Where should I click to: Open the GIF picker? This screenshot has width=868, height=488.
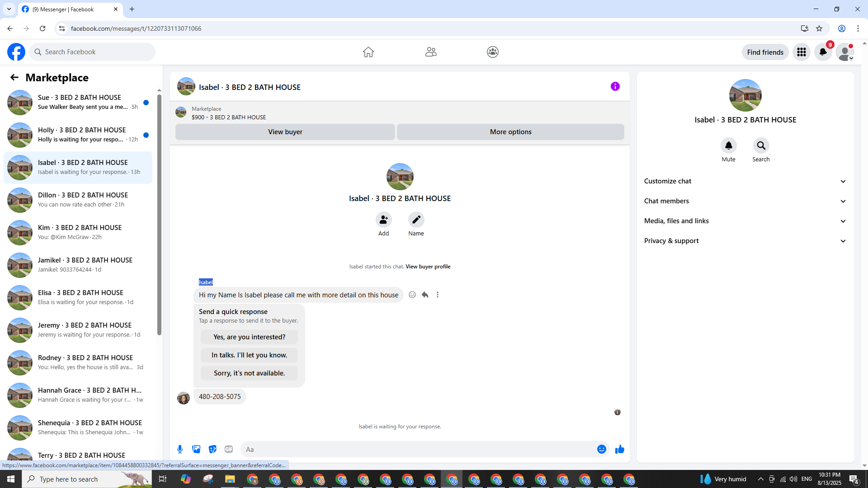pyautogui.click(x=229, y=449)
